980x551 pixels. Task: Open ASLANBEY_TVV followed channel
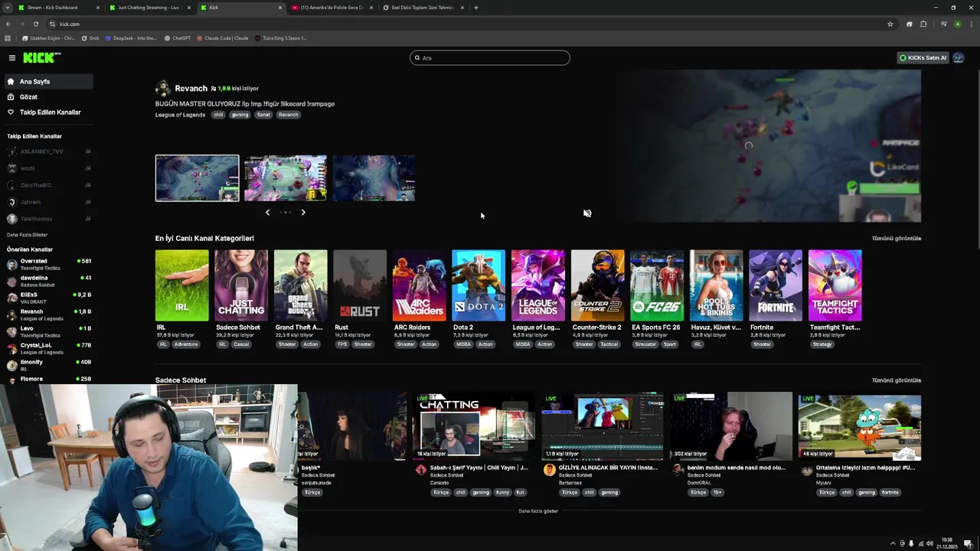pyautogui.click(x=47, y=152)
